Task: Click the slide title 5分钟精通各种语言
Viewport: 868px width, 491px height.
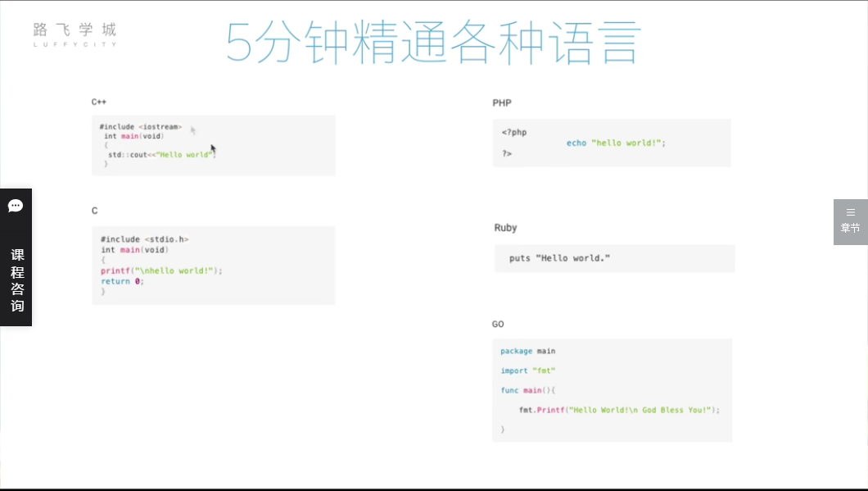Action: (x=433, y=43)
